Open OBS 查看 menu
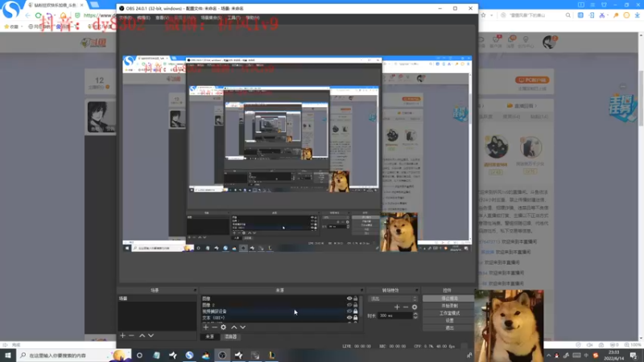Viewport: 644px width, 362px height. [162, 18]
